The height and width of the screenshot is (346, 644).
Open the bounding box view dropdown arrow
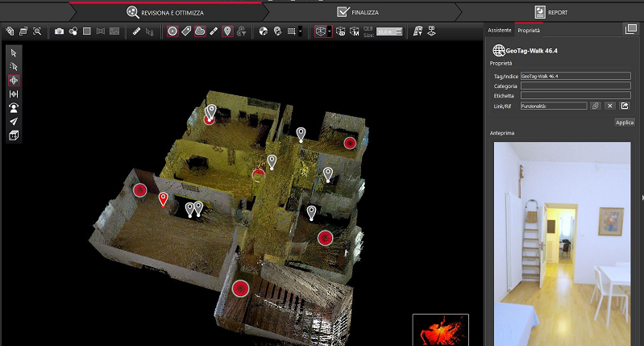[x=330, y=31]
